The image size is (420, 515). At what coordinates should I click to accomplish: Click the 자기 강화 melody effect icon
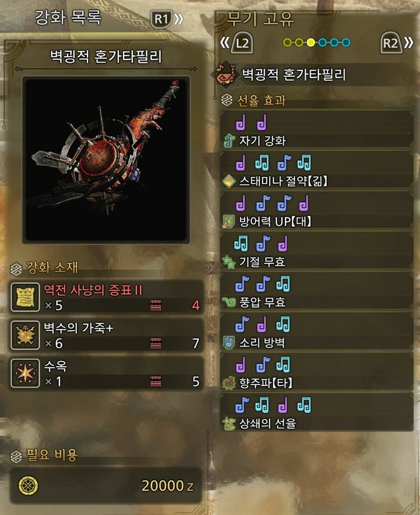click(x=229, y=141)
